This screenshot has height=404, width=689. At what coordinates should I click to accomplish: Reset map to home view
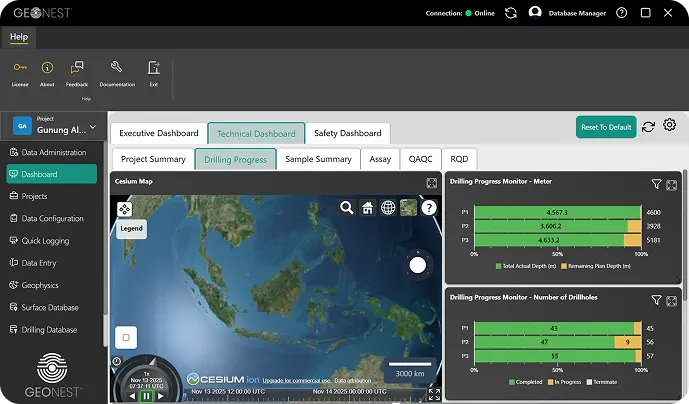click(367, 208)
